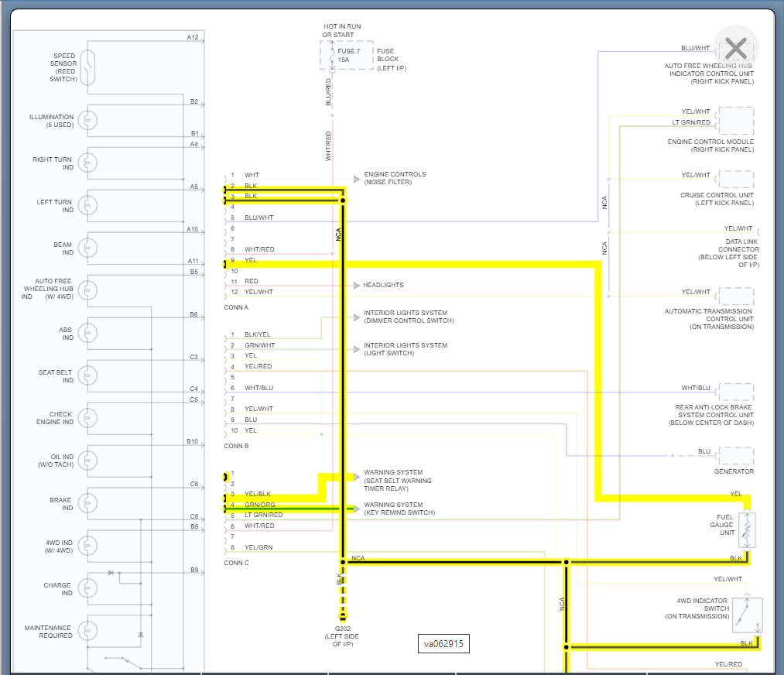Select CONN A pin 11 RED wire

coord(252,281)
